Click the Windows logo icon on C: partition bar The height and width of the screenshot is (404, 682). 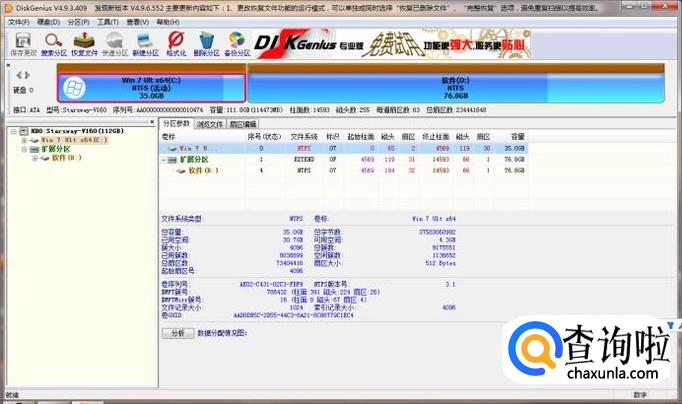coord(74,88)
